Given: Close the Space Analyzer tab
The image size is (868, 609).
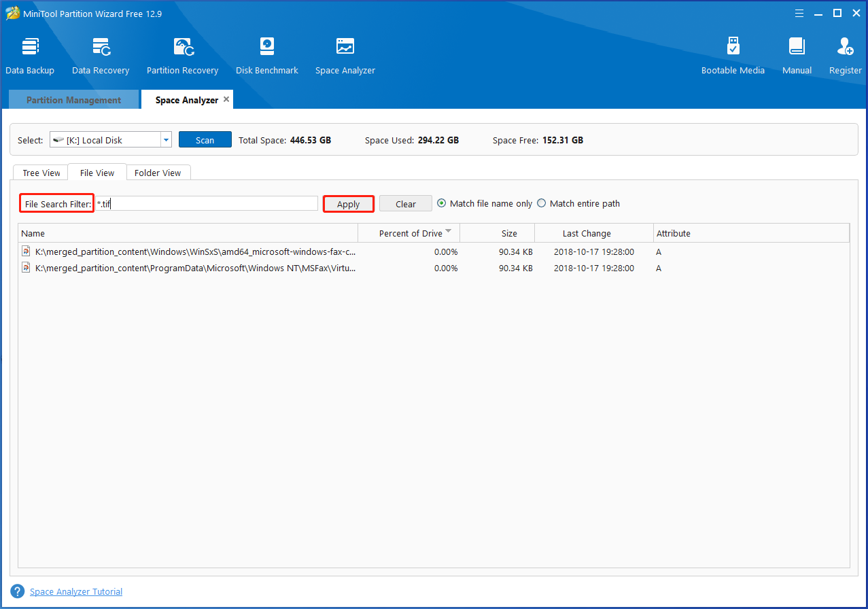Looking at the screenshot, I should pyautogui.click(x=226, y=99).
